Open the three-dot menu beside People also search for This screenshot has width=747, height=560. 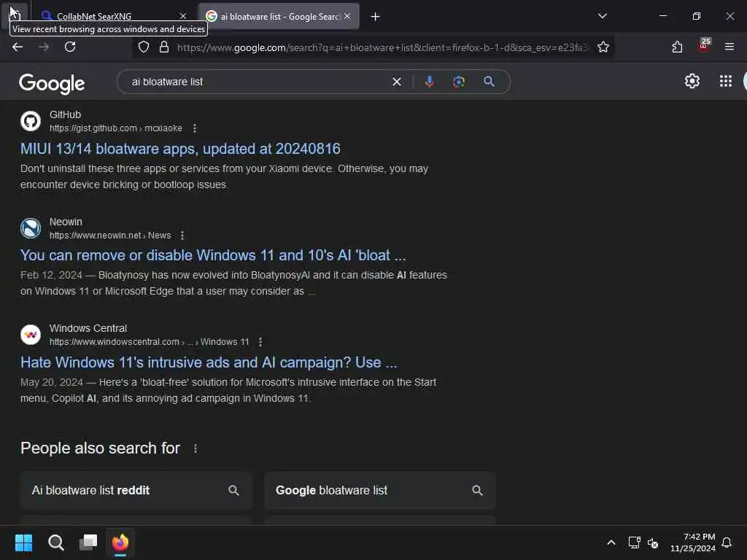click(196, 448)
